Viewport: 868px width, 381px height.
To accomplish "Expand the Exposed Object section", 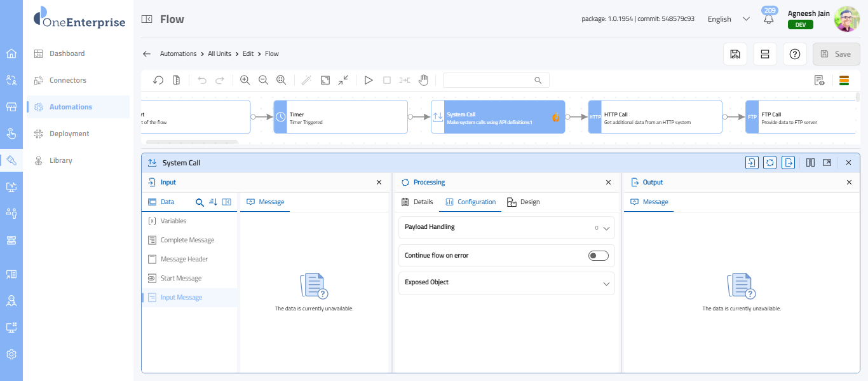I will tap(606, 283).
